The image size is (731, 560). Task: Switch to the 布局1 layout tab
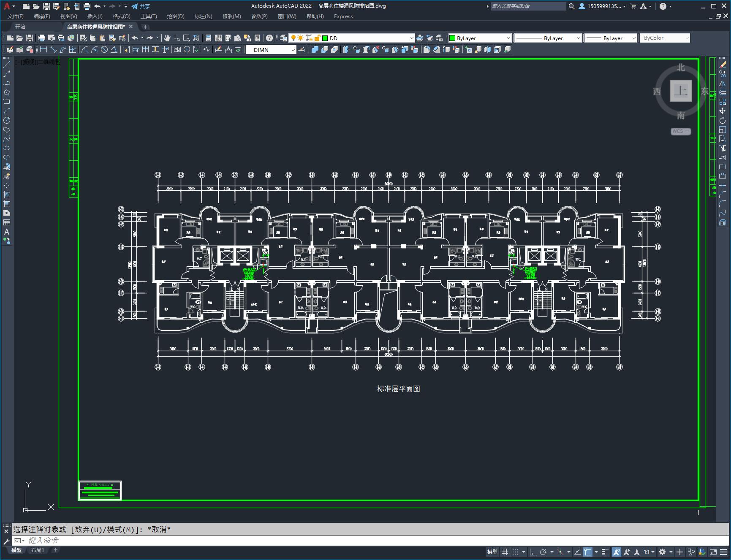(x=37, y=550)
